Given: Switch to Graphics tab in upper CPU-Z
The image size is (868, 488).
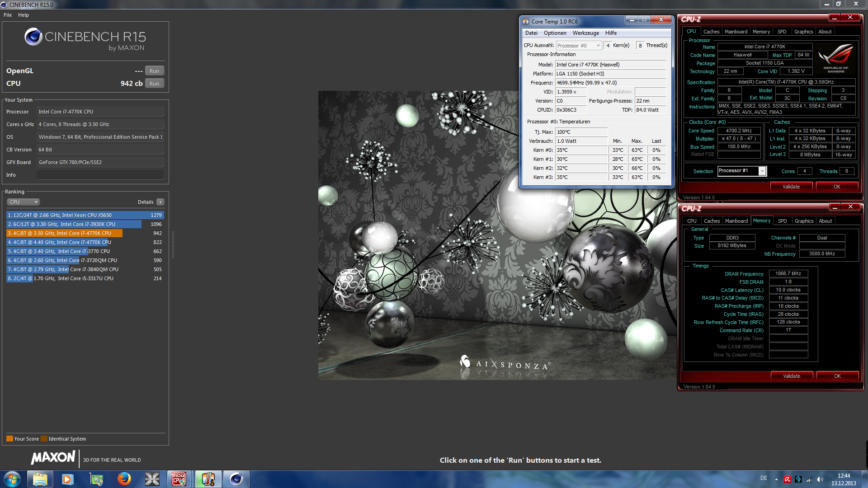Looking at the screenshot, I should click(803, 32).
